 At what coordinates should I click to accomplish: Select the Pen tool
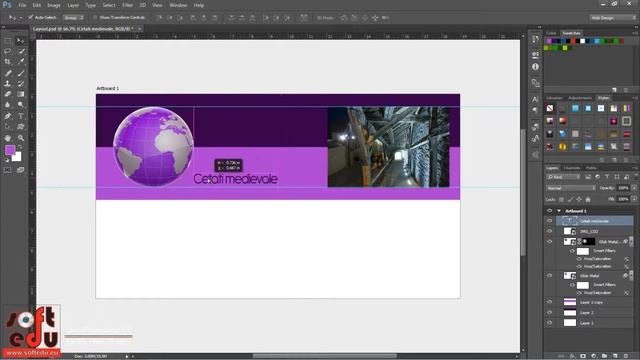8,116
